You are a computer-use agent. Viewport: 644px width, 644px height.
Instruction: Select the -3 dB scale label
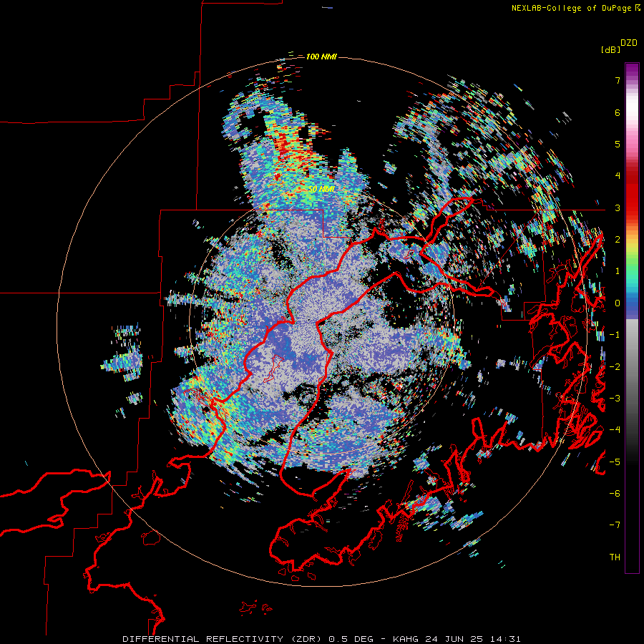615,398
